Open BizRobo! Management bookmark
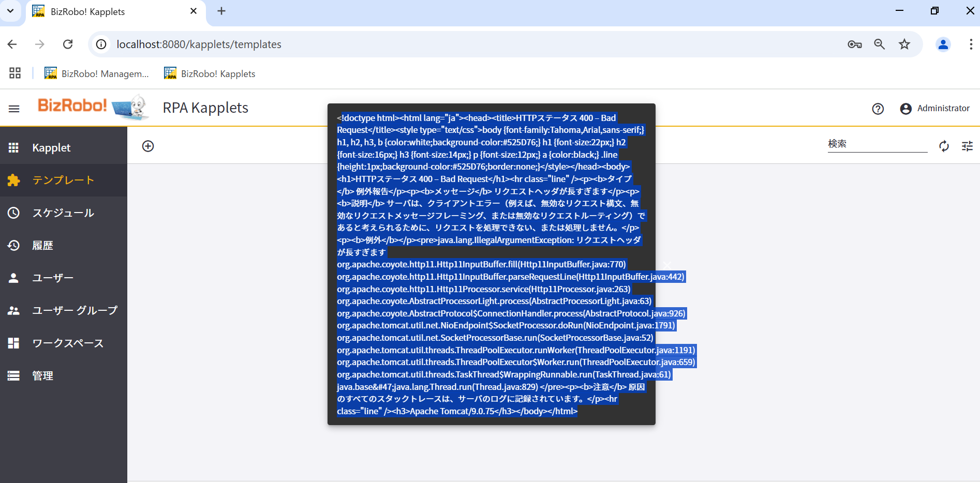This screenshot has width=980, height=483. click(97, 73)
